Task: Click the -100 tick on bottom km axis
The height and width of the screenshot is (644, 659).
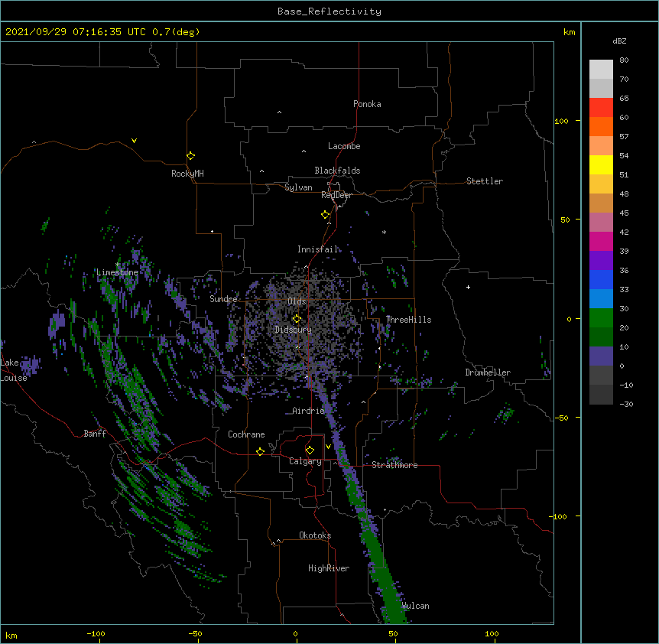Action: pos(96,633)
